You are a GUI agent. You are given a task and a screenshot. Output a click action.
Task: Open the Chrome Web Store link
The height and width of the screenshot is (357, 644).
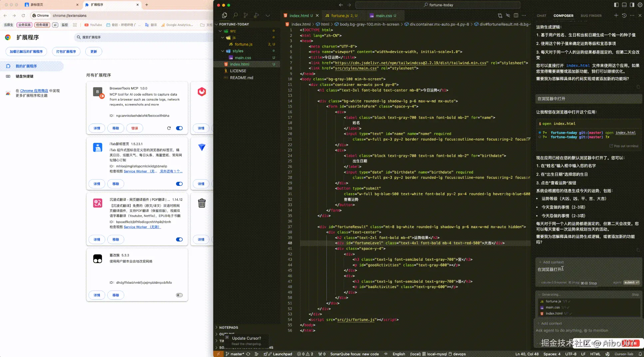coord(34,91)
